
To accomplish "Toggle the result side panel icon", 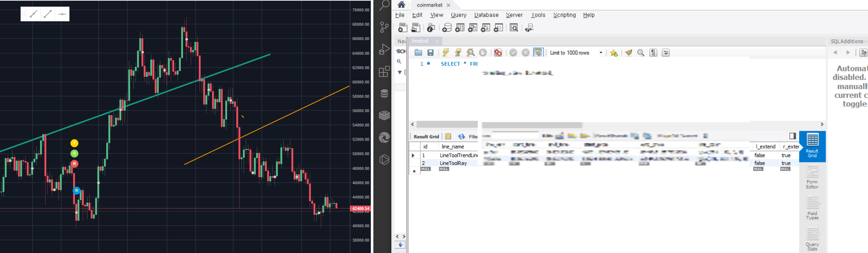I will [x=793, y=136].
